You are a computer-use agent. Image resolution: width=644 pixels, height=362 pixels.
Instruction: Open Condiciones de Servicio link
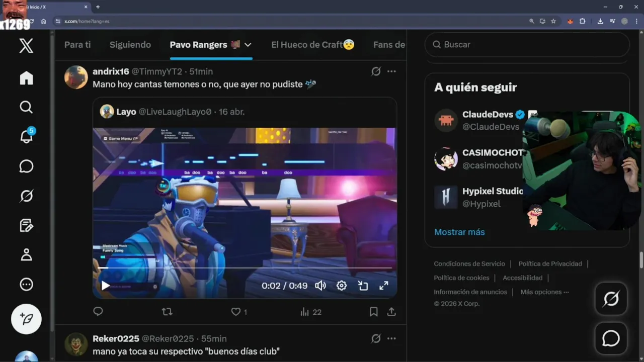click(x=469, y=264)
